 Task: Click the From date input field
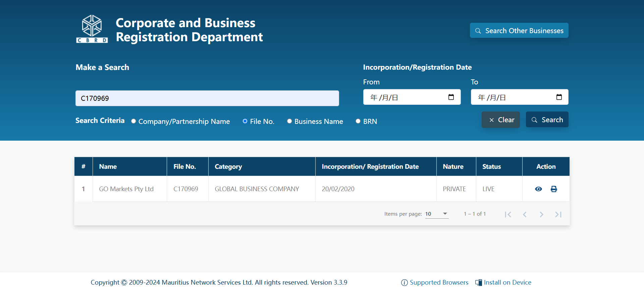[412, 97]
